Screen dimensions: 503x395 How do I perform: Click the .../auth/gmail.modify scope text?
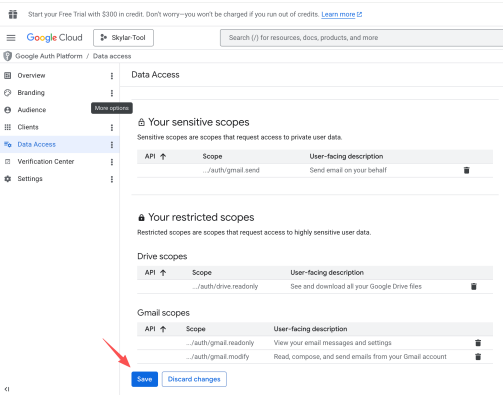(218, 357)
